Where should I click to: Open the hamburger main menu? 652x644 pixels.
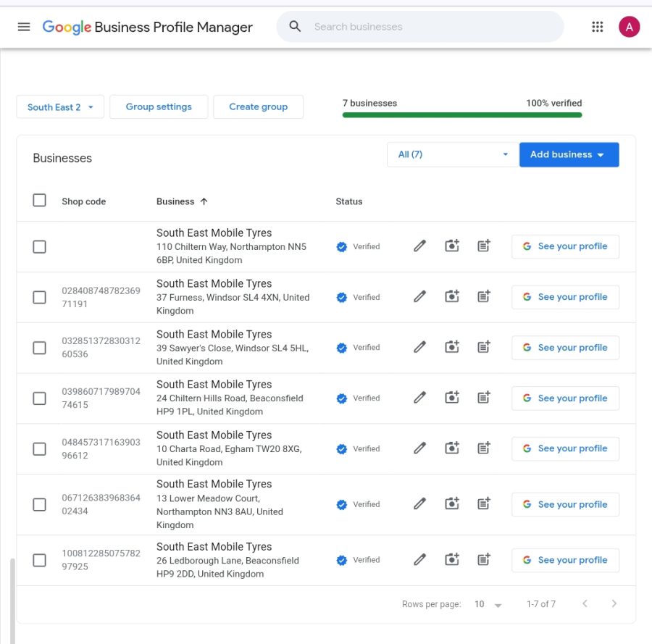(24, 27)
